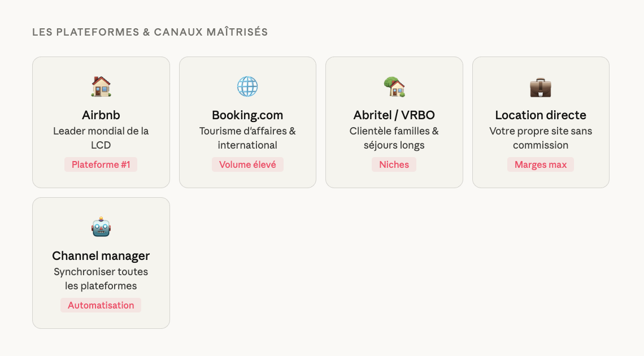Click the 'Leader mondial de la LCD' description
The image size is (644, 356).
[101, 138]
